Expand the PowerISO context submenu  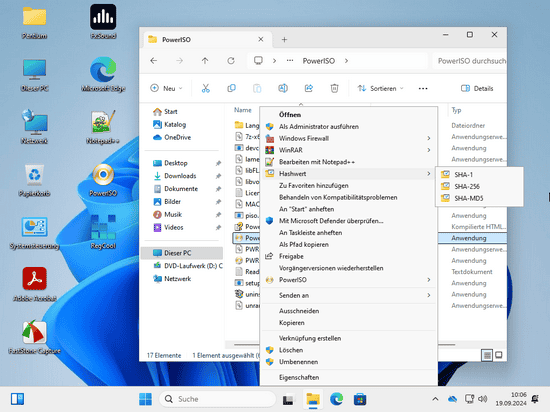[350, 280]
